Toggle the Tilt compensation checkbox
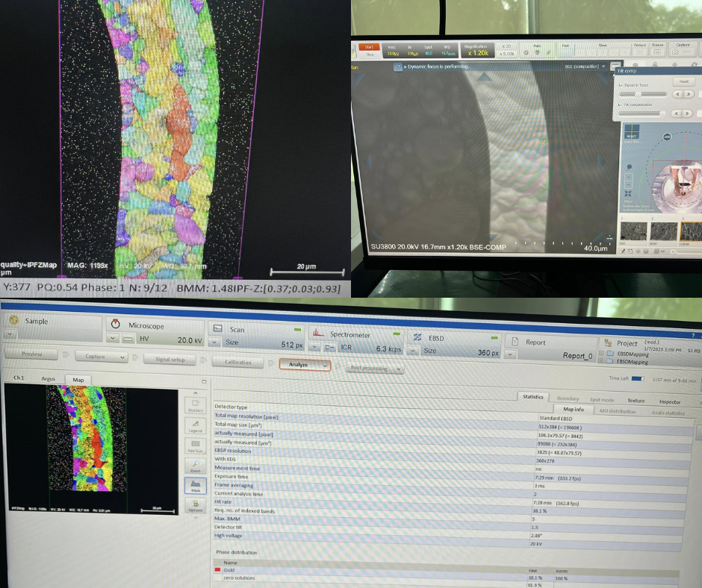The image size is (702, 588). [621, 104]
